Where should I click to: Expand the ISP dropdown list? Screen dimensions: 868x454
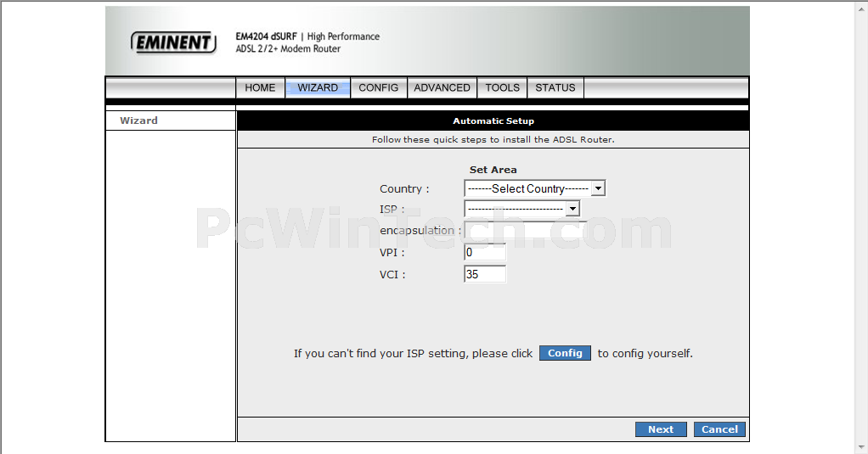[522, 209]
